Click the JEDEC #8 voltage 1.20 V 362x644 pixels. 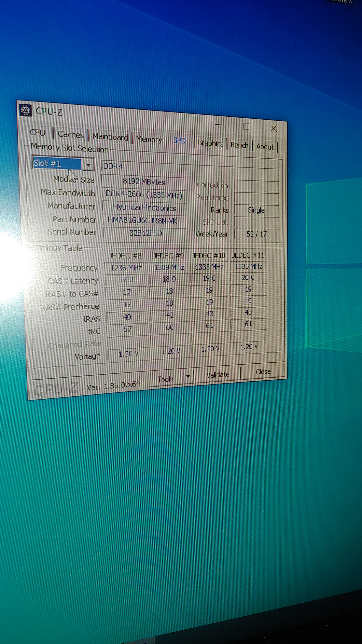[128, 354]
